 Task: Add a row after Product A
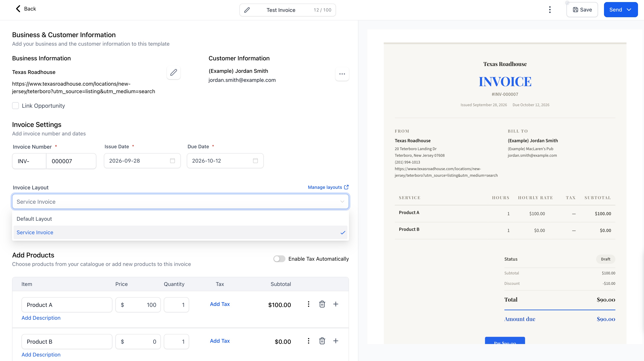point(336,304)
